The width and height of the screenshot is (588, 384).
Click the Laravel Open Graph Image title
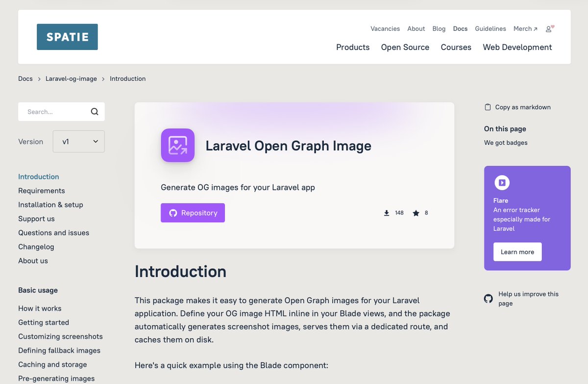pos(288,146)
